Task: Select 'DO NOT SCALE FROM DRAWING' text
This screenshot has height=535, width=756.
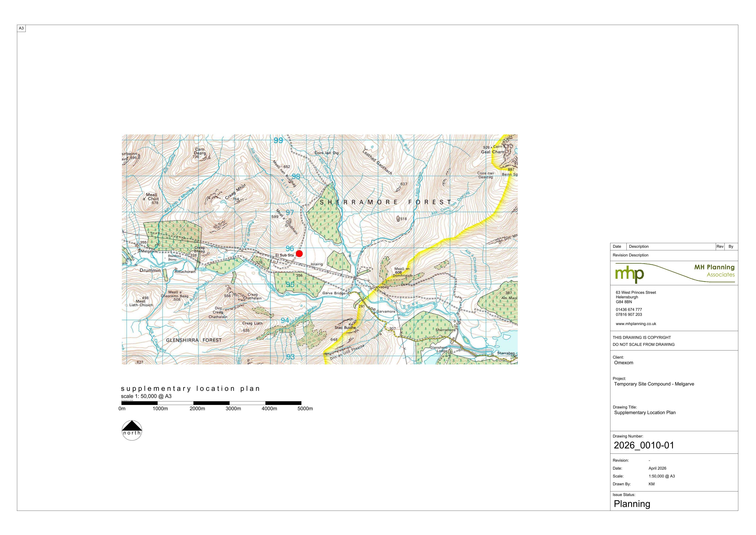Action: click(x=644, y=345)
